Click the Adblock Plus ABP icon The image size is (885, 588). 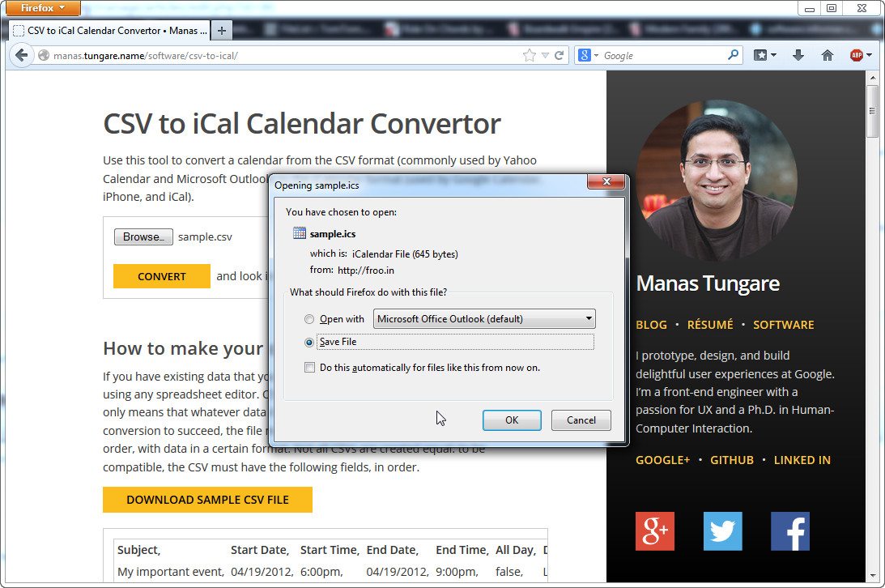[856, 55]
